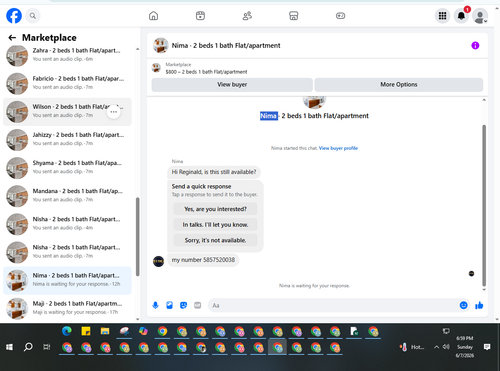Open the View buyer profile link
The height and width of the screenshot is (371, 500).
[x=338, y=148]
